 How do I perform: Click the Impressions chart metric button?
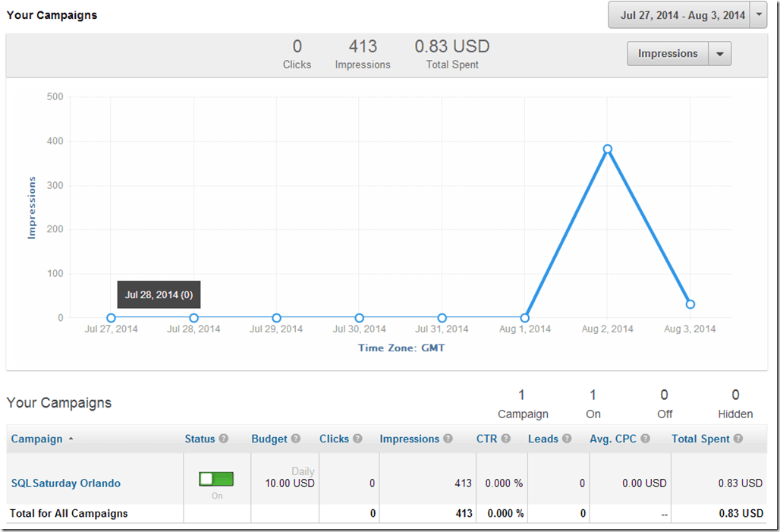668,54
